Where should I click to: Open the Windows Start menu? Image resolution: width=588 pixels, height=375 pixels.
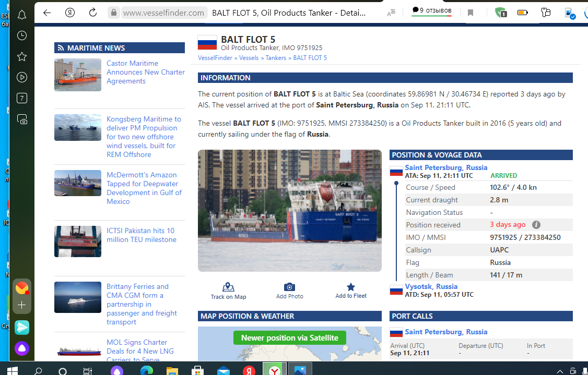13,371
